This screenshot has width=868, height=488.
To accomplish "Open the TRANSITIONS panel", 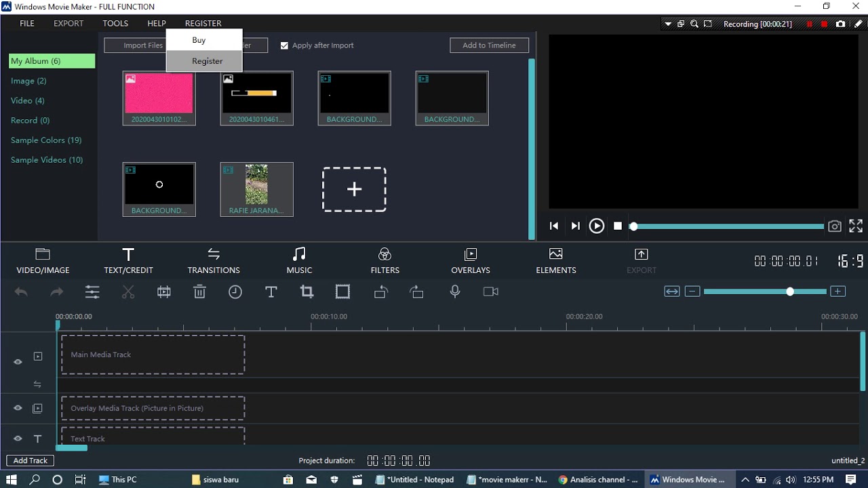I will coord(214,261).
